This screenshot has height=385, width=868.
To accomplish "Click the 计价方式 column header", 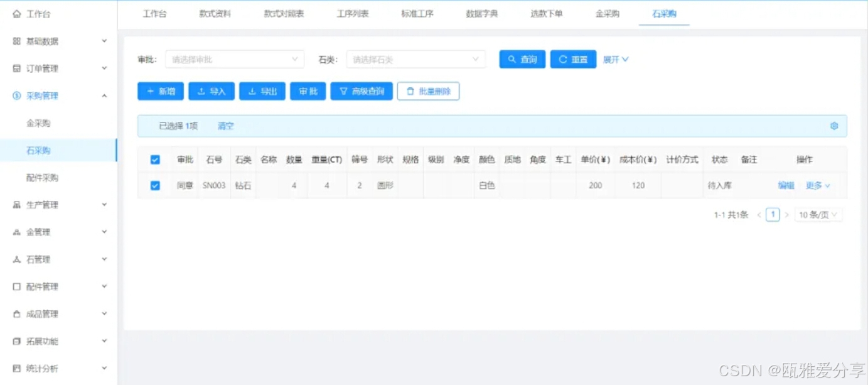I will click(x=682, y=160).
